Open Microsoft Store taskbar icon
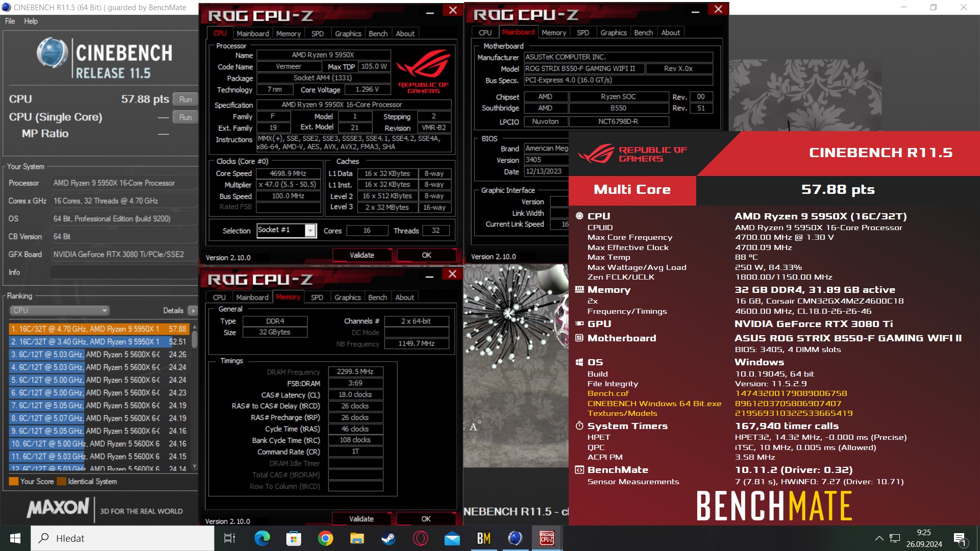 pos(293,538)
